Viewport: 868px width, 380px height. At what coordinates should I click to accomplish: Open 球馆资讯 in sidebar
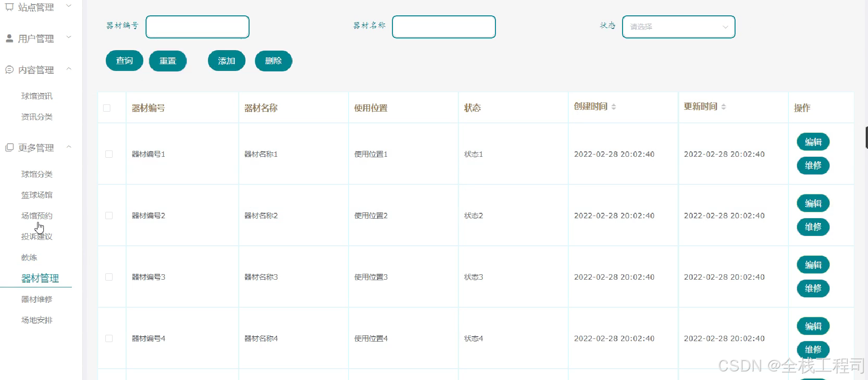(x=37, y=96)
